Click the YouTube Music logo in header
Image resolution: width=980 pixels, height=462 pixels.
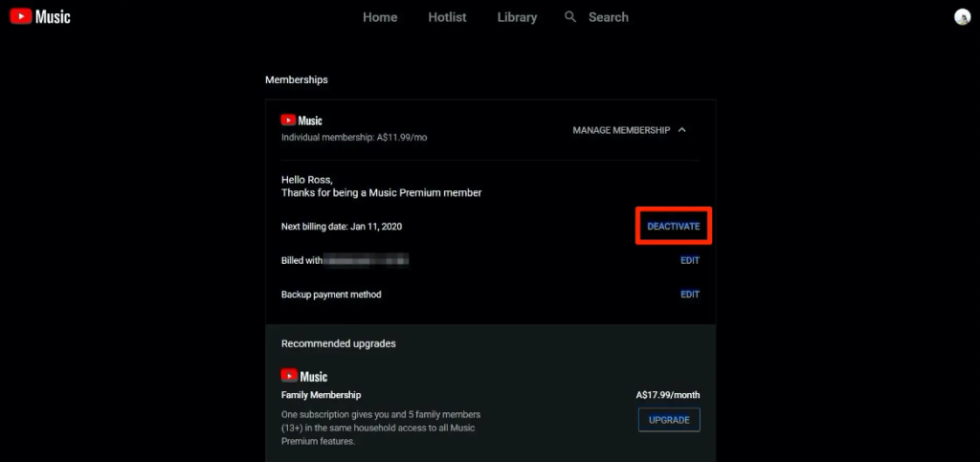pos(40,17)
